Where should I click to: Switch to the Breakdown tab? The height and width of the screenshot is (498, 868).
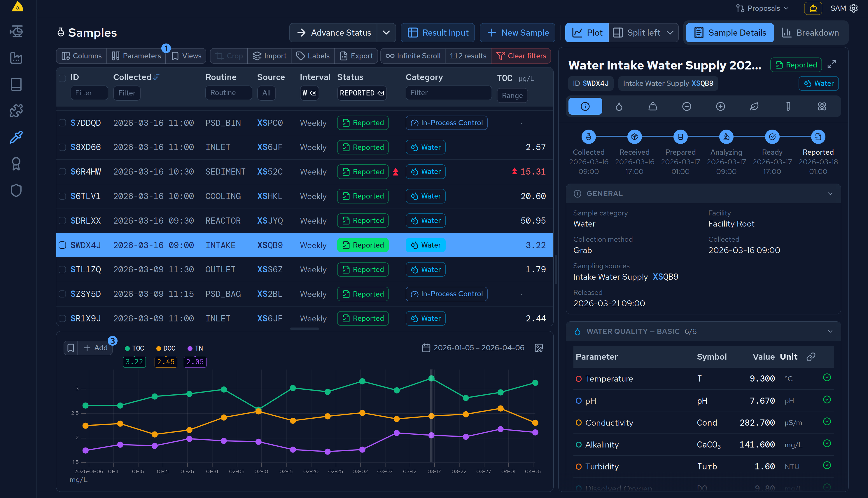(811, 32)
